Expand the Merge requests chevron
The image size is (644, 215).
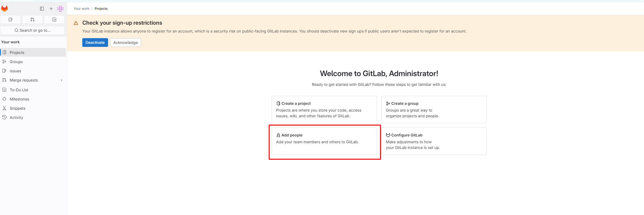click(x=62, y=80)
